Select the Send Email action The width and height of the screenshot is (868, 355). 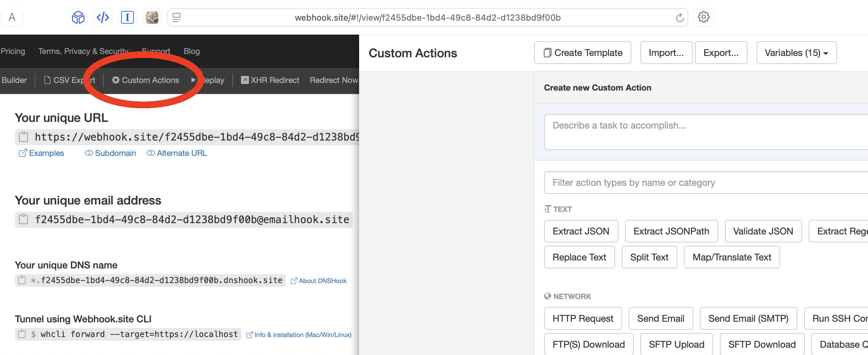(x=660, y=318)
